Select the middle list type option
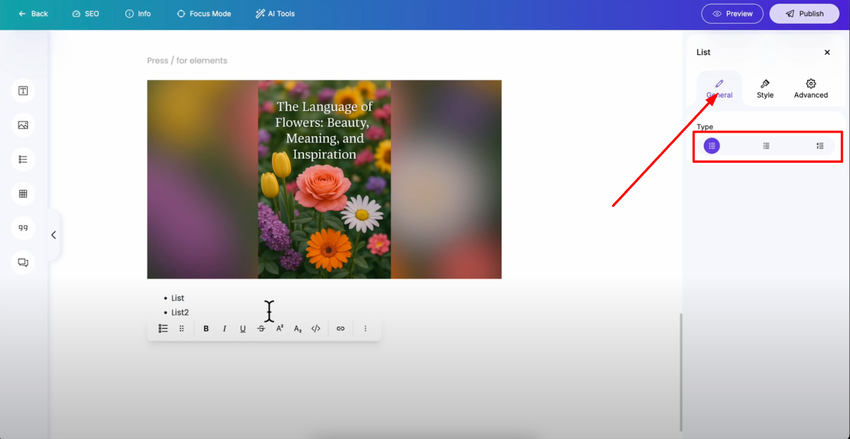 point(766,146)
